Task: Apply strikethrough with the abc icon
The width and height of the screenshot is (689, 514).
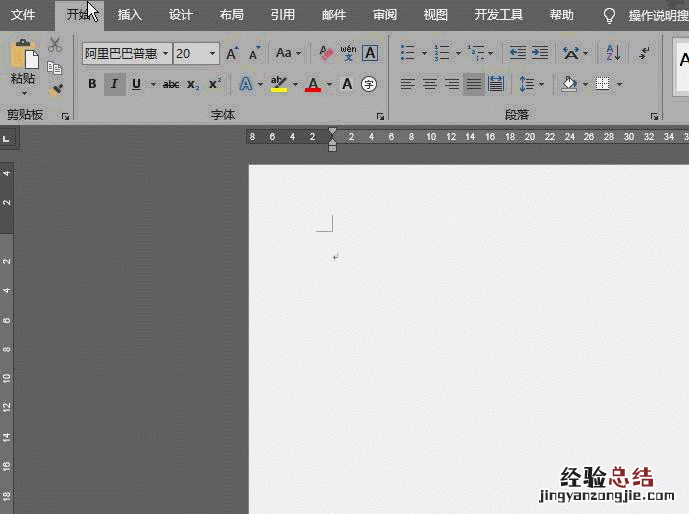Action: click(171, 84)
